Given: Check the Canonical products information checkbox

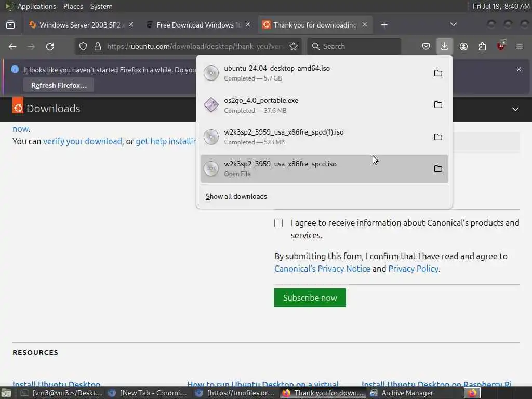Looking at the screenshot, I should tap(278, 223).
